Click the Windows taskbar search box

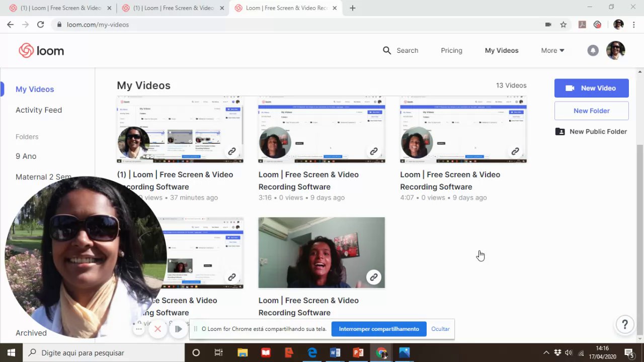[104, 352]
